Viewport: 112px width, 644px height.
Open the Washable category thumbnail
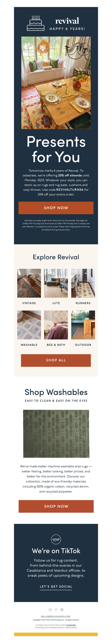coord(29,325)
